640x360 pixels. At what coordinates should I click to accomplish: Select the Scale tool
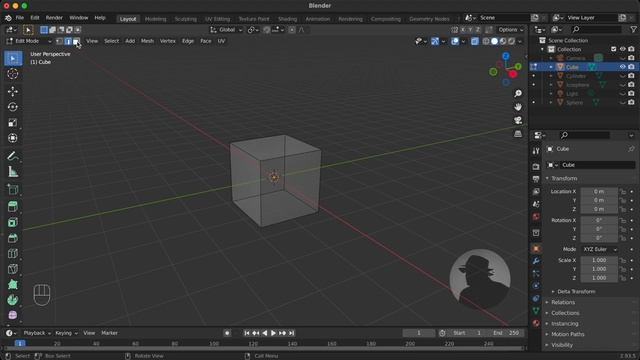pos(13,122)
